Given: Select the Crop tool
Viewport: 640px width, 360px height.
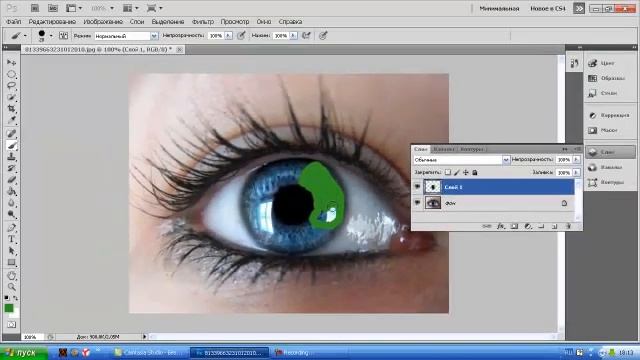Looking at the screenshot, I should tap(11, 109).
